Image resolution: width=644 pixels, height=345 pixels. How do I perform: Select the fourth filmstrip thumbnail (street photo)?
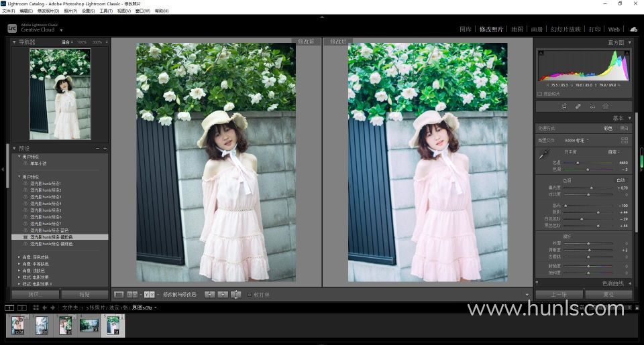(x=89, y=326)
